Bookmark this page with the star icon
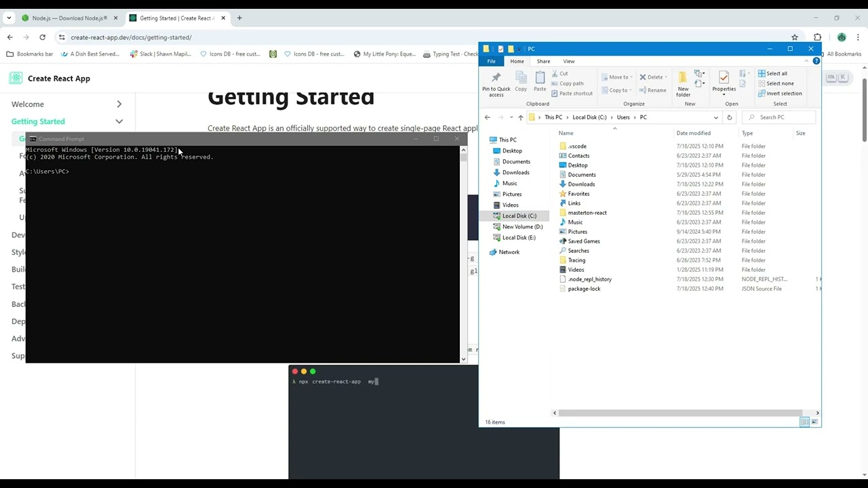The image size is (868, 488). (x=795, y=37)
